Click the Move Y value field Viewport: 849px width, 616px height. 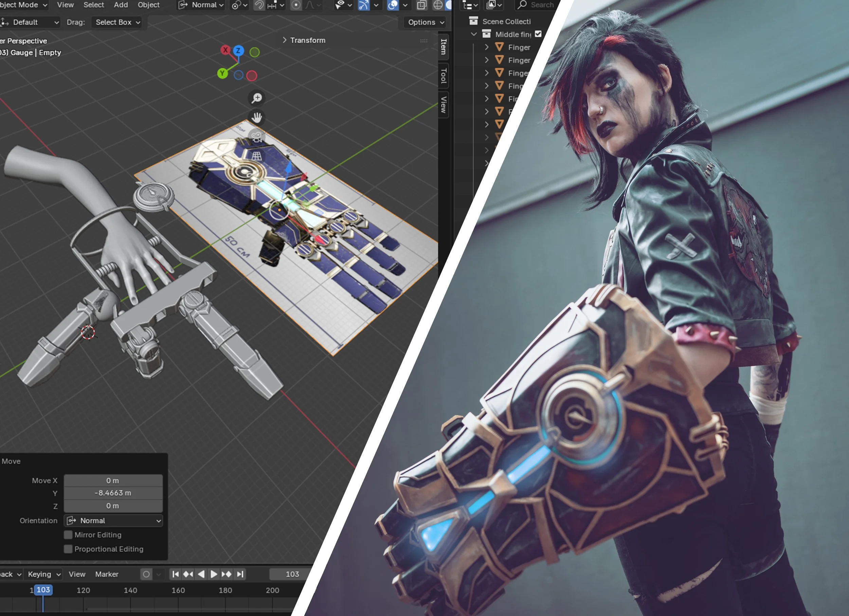(113, 493)
